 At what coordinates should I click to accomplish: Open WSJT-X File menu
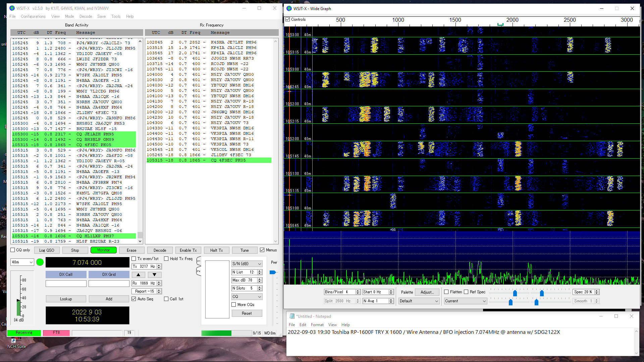(12, 16)
